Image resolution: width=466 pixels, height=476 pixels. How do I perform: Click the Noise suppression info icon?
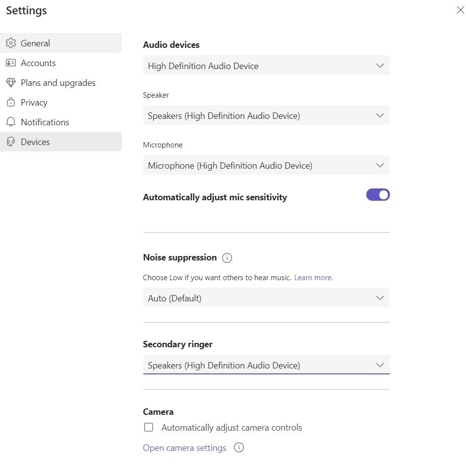(x=227, y=257)
